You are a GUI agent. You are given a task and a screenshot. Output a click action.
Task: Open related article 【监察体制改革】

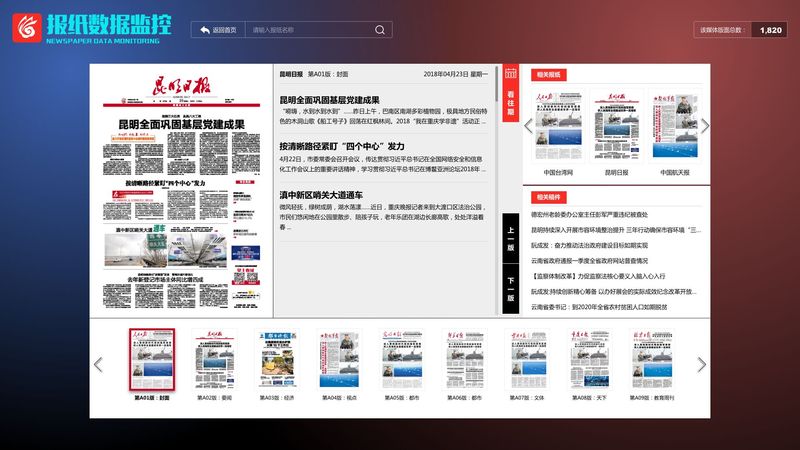pos(598,276)
